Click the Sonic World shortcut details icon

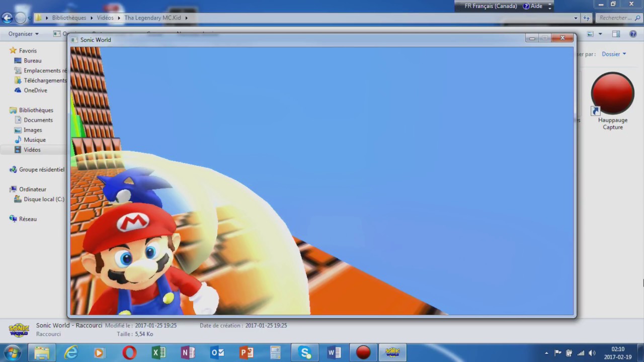point(19,330)
